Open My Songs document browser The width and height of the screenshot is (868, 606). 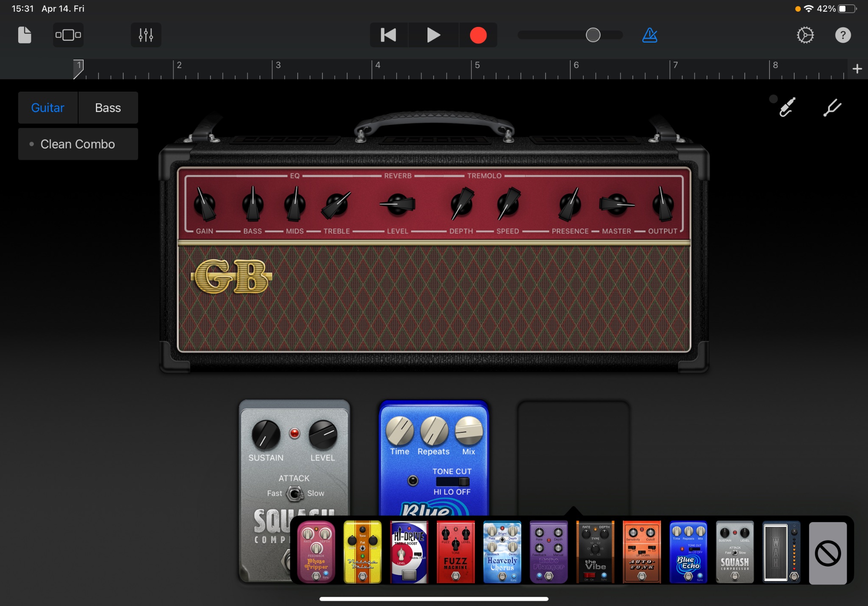(x=25, y=35)
